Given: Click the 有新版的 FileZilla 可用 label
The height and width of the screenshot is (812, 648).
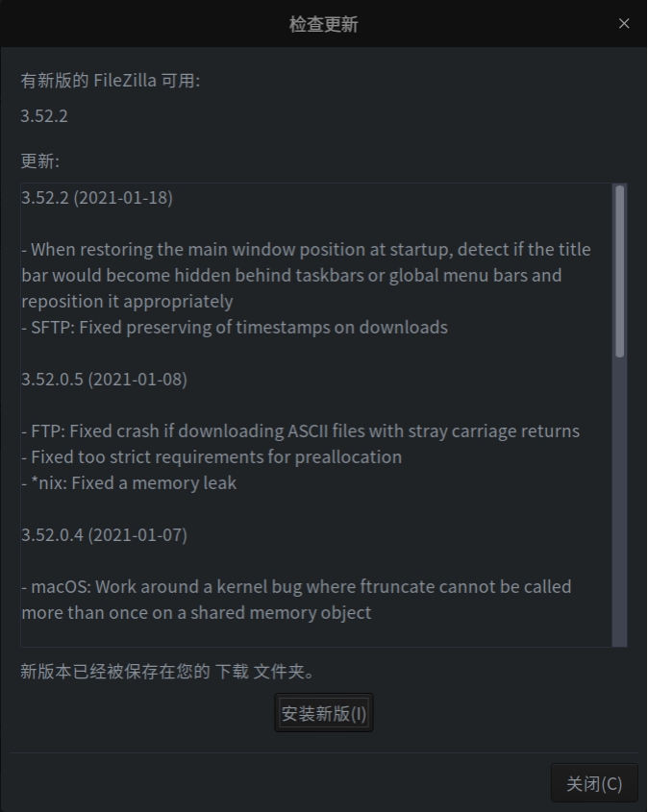Looking at the screenshot, I should click(111, 81).
